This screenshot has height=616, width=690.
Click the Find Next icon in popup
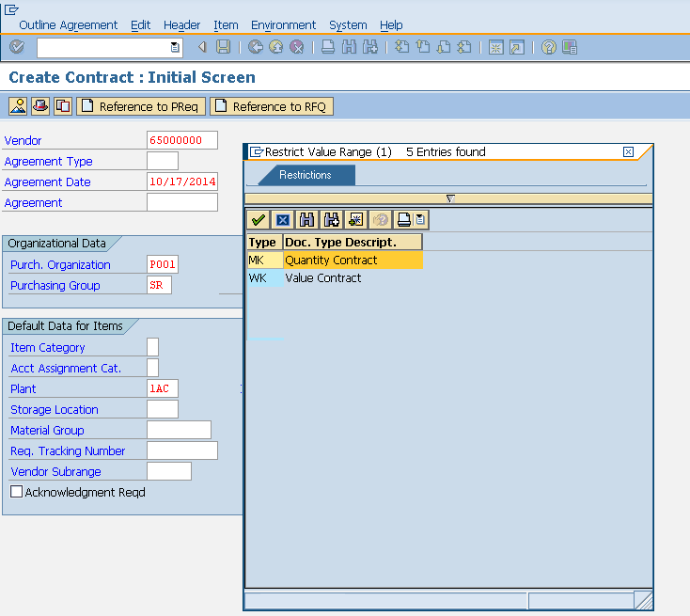pos(331,219)
